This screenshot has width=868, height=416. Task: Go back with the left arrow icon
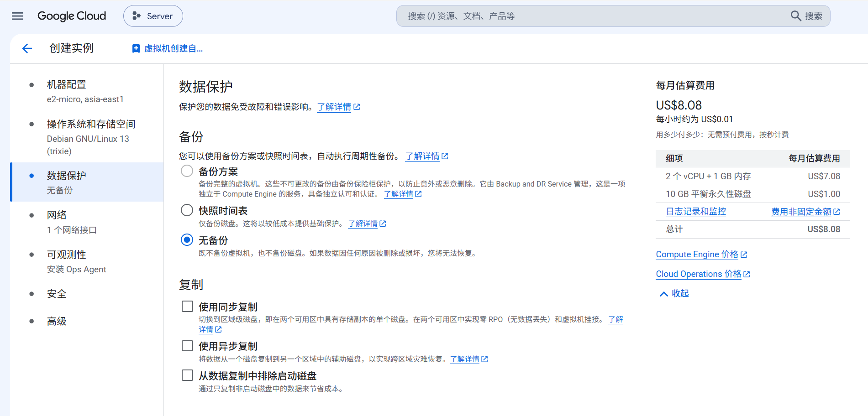click(27, 48)
